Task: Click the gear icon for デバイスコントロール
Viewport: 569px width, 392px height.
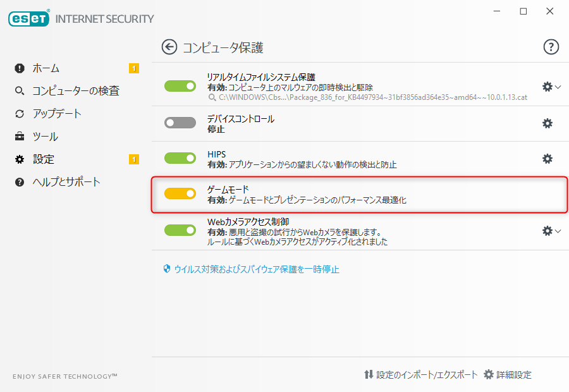Action: [546, 124]
